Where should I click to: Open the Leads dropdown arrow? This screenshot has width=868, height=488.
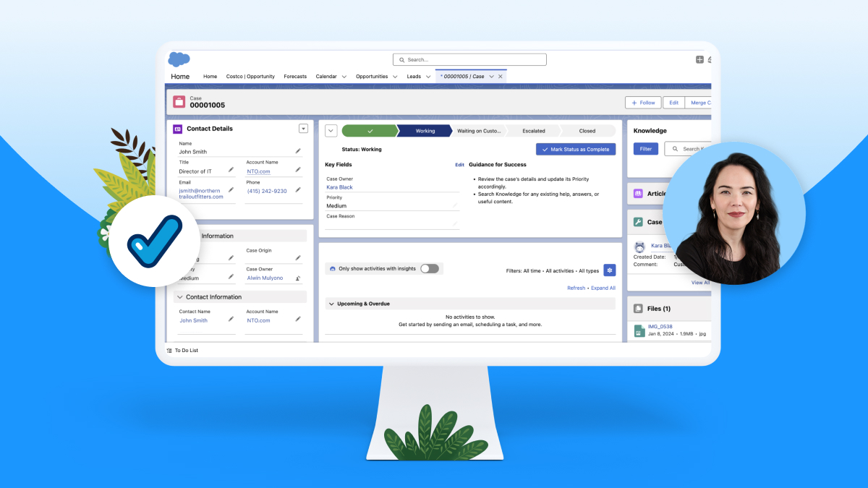(428, 76)
